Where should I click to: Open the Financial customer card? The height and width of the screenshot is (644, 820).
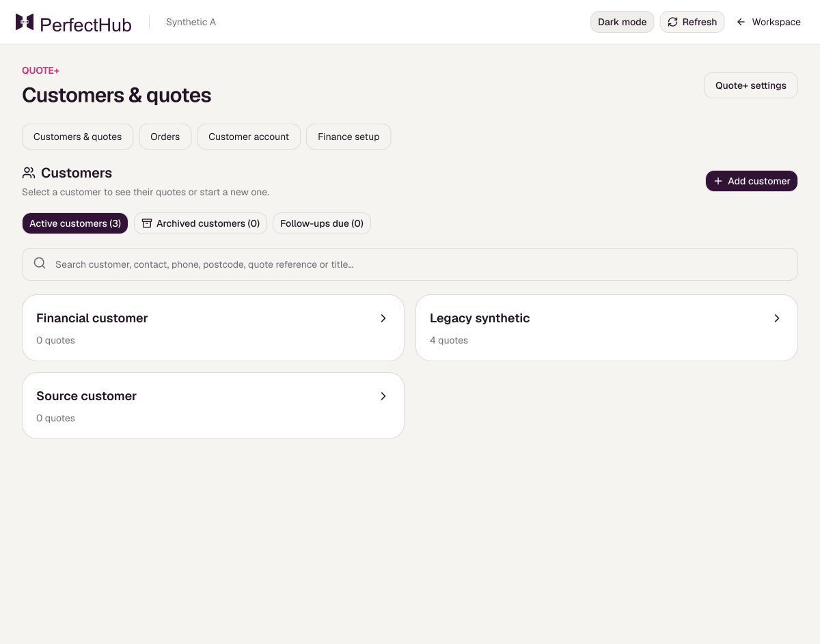213,328
